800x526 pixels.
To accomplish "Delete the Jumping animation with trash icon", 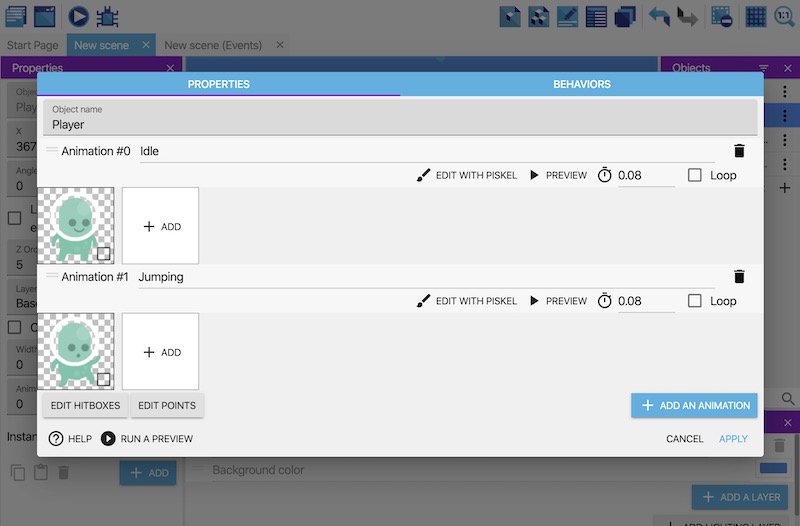I will click(739, 277).
